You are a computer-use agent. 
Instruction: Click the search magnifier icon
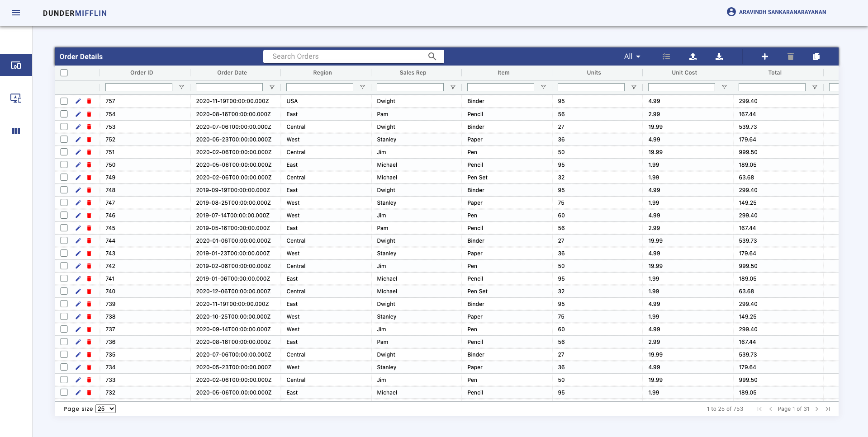(432, 56)
